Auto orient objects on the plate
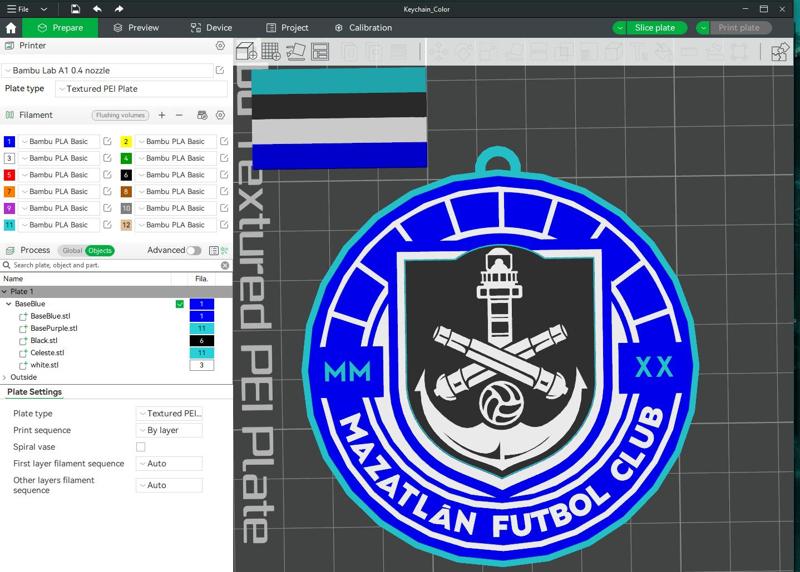This screenshot has width=800, height=572. 295,52
